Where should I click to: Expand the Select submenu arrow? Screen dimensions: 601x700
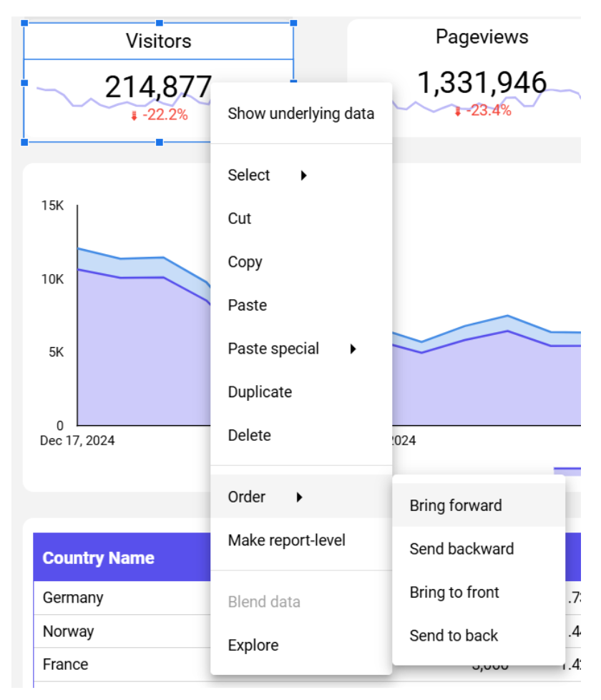[x=303, y=175]
